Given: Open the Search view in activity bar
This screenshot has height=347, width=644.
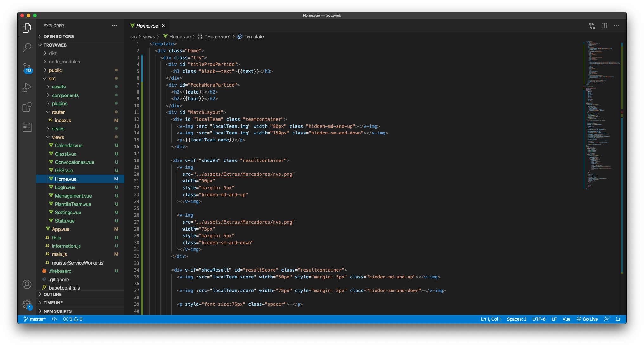Looking at the screenshot, I should (27, 48).
